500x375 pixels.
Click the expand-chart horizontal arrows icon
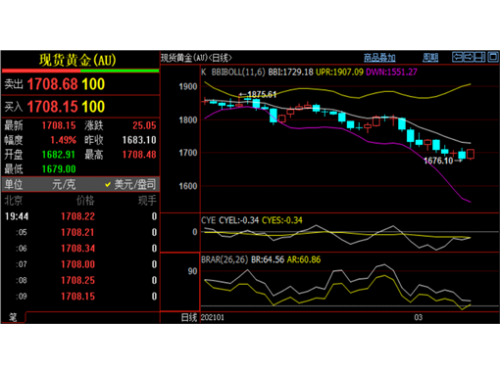click(458, 57)
